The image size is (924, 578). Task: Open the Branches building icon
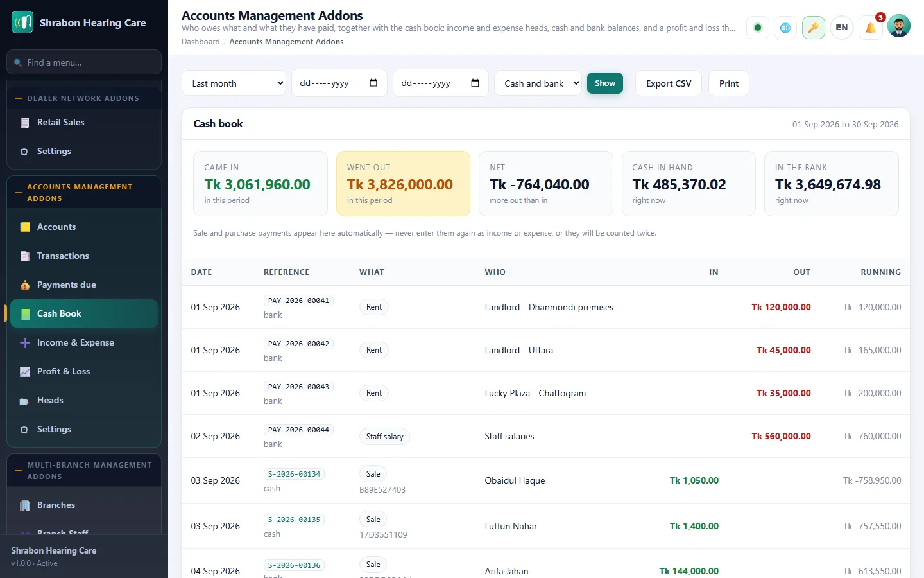click(x=25, y=505)
